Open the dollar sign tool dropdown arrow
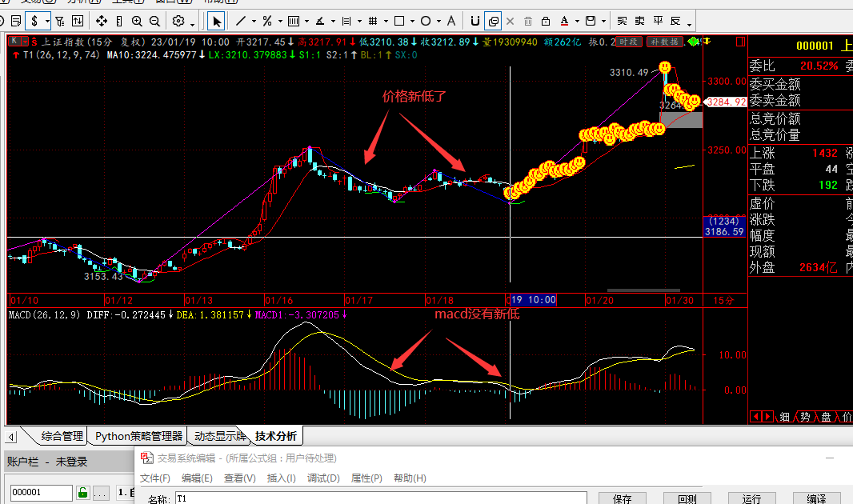This screenshot has height=504, width=853. click(47, 22)
